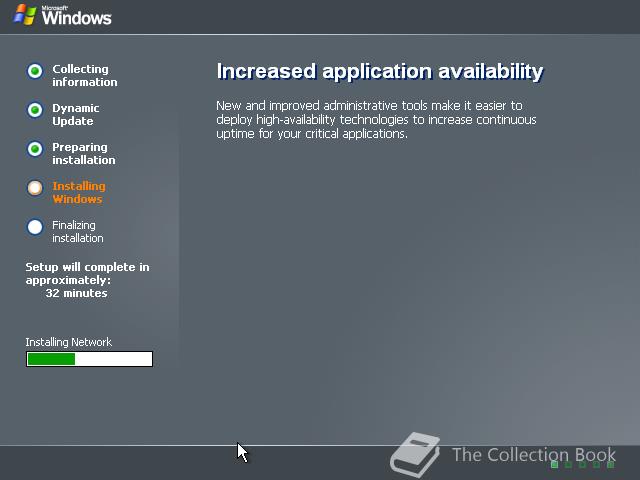Viewport: 640px width, 480px height.
Task: Click the Installing Windows step indicator
Action: [35, 188]
